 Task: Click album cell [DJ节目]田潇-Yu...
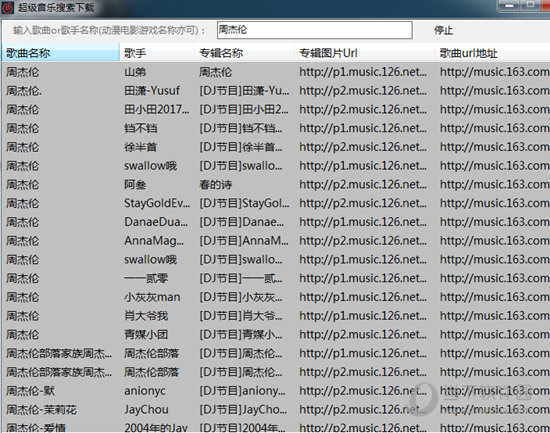pyautogui.click(x=244, y=91)
